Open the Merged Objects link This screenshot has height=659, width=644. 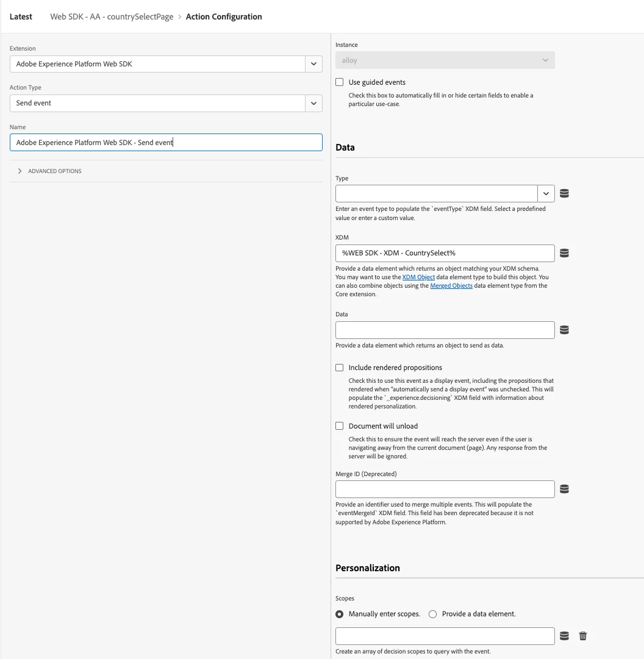tap(451, 285)
